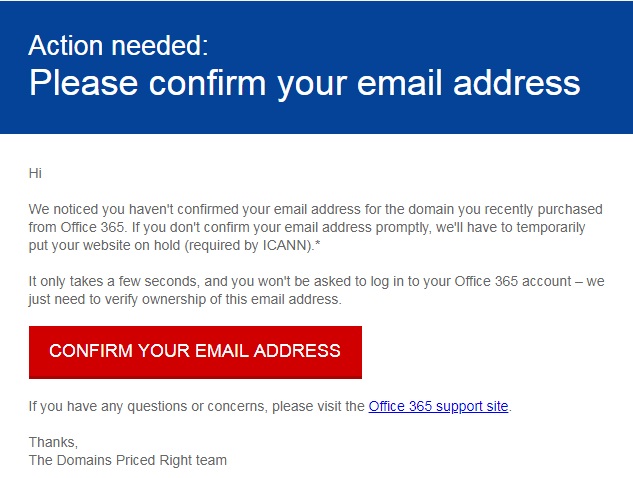
Task: Open the Office 365 support site link
Action: (438, 406)
